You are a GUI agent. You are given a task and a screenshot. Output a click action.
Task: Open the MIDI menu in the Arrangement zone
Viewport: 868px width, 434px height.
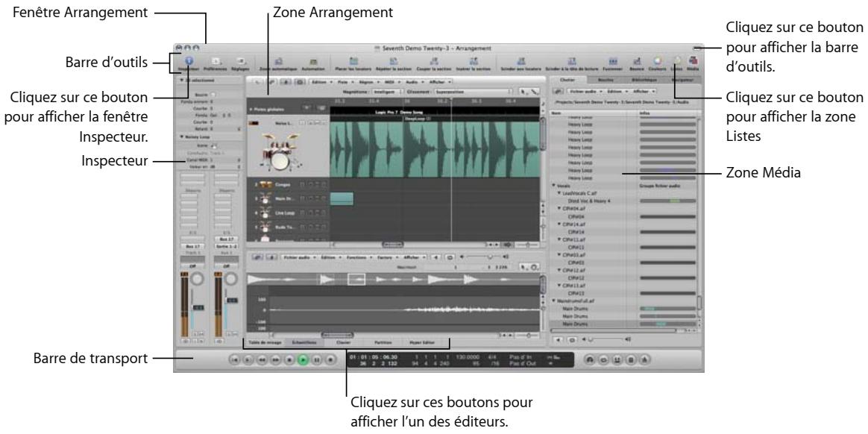click(392, 81)
